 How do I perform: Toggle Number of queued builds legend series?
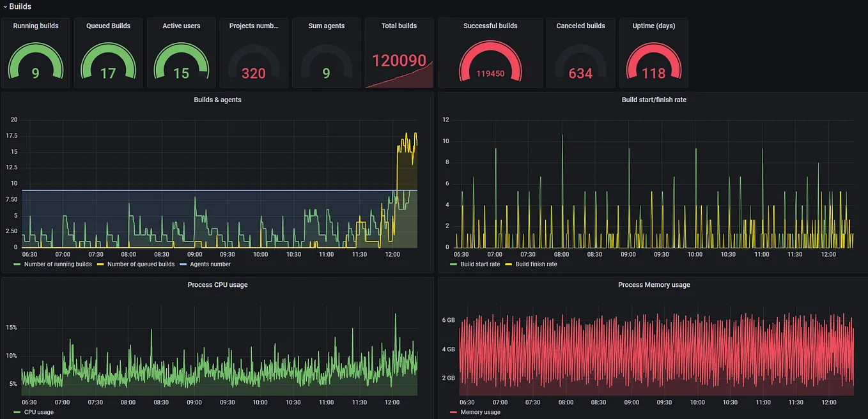[x=136, y=264]
